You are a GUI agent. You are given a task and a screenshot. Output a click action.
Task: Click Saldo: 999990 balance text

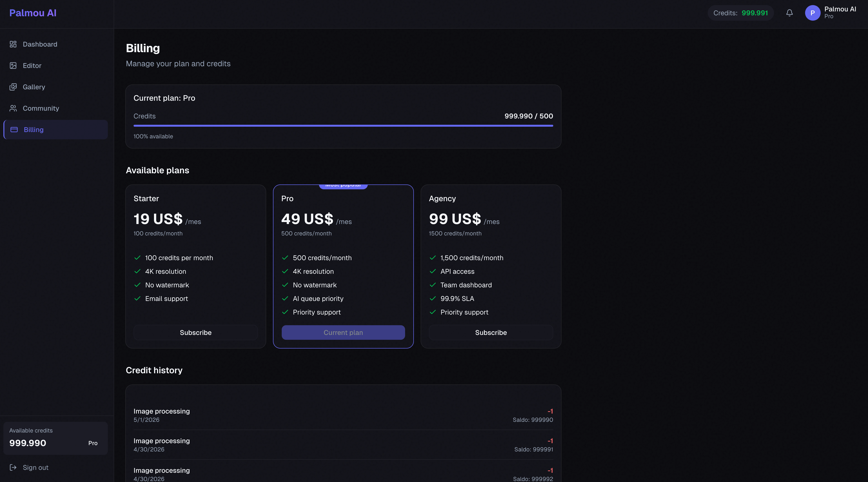tap(533, 420)
